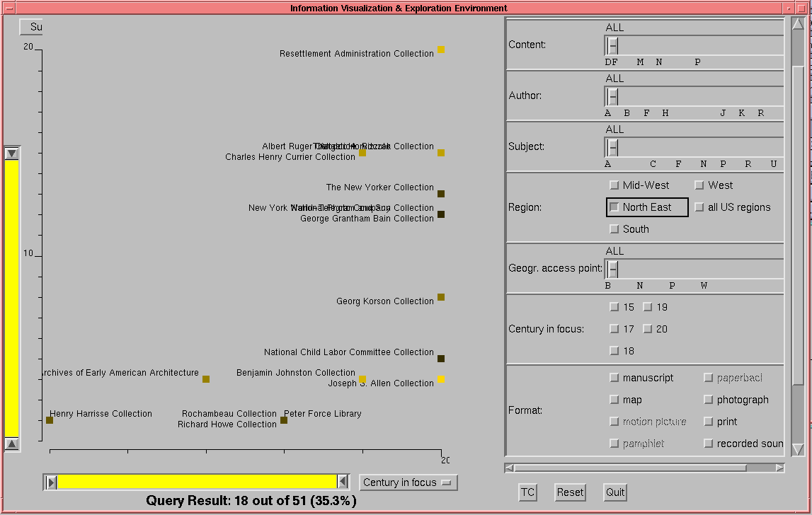Click the TC button
Viewport: 812px width, 515px height.
[527, 492]
